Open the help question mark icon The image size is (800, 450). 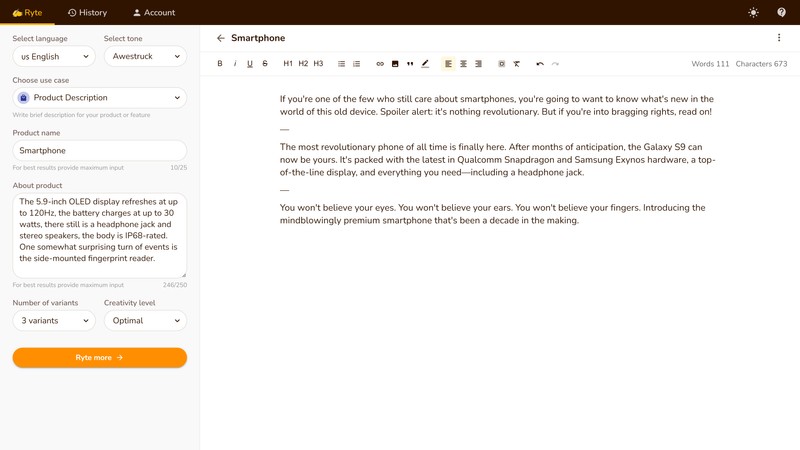781,12
